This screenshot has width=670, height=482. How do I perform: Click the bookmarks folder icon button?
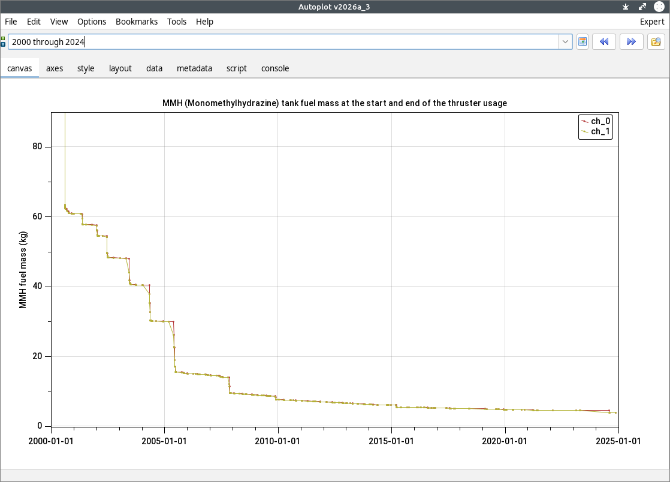[656, 41]
